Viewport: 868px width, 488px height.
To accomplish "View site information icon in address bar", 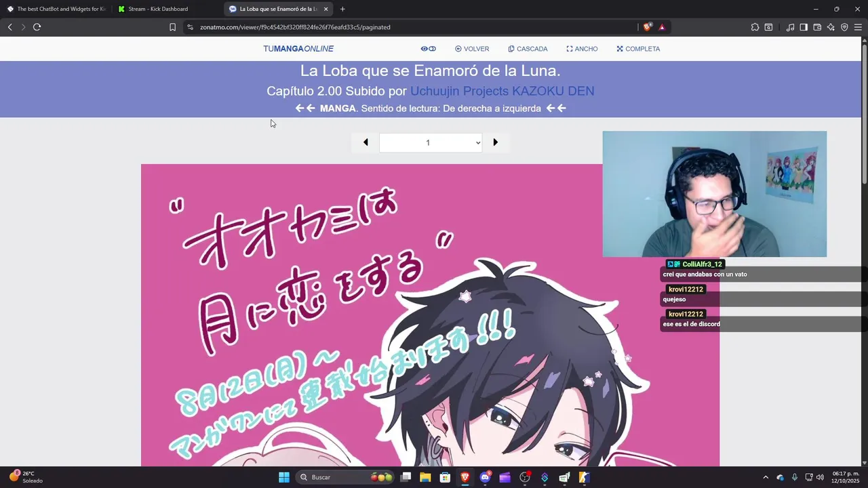I will coord(190,27).
